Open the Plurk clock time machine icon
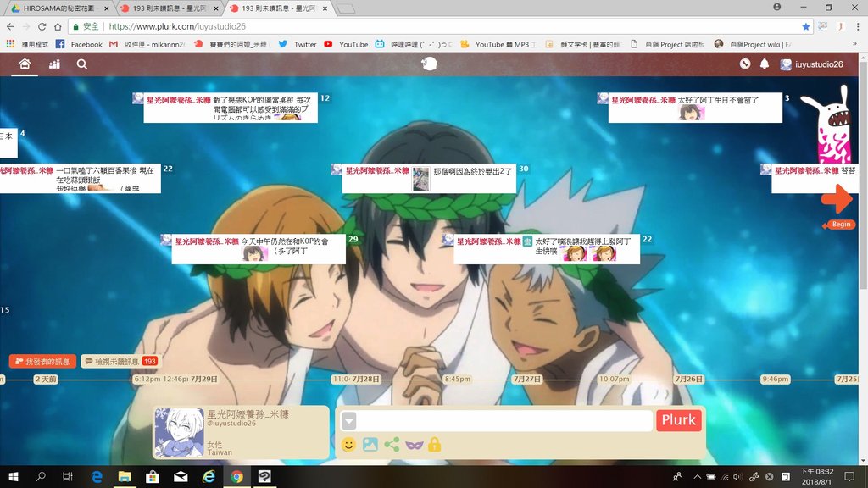868x488 pixels. pyautogui.click(x=745, y=64)
